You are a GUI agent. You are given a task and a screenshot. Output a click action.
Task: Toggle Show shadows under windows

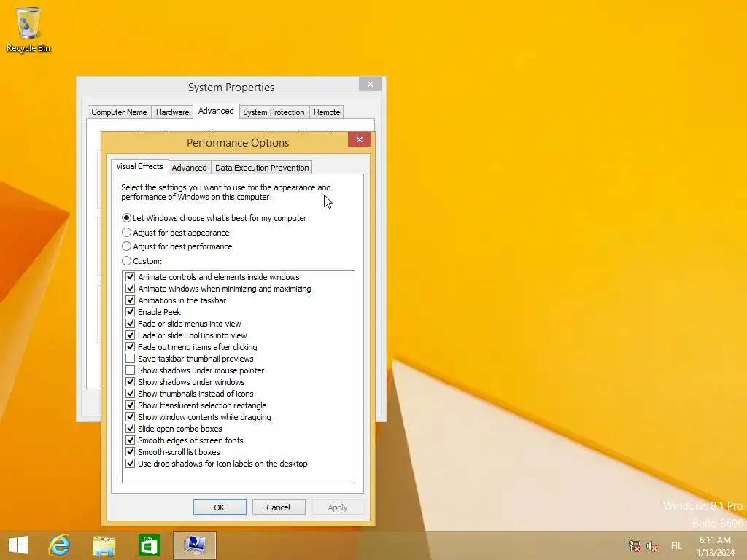tap(130, 382)
